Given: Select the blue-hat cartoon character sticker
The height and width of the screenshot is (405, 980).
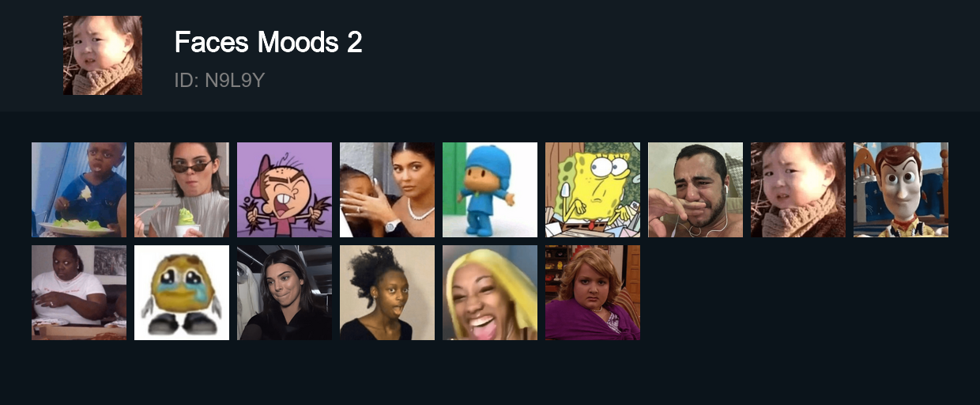Looking at the screenshot, I should click(490, 190).
